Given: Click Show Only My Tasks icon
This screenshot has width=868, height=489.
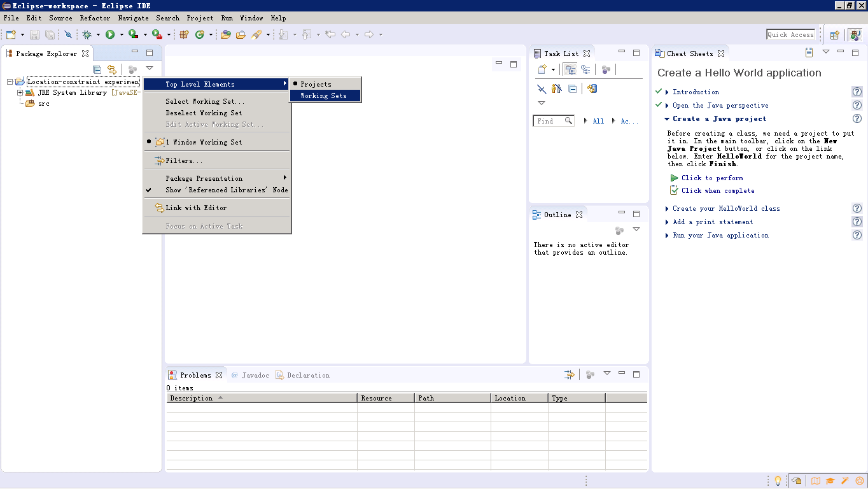Looking at the screenshot, I should point(557,89).
